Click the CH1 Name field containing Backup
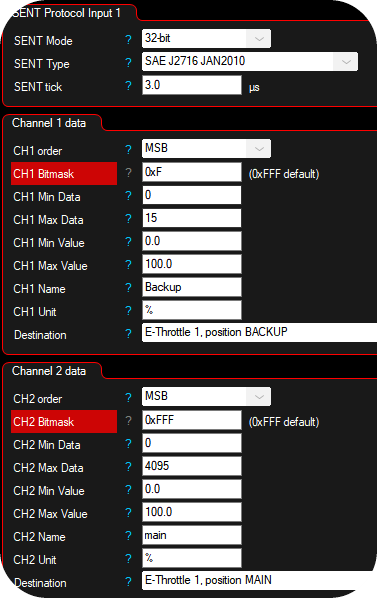Image resolution: width=377 pixels, height=598 pixels. click(x=192, y=287)
